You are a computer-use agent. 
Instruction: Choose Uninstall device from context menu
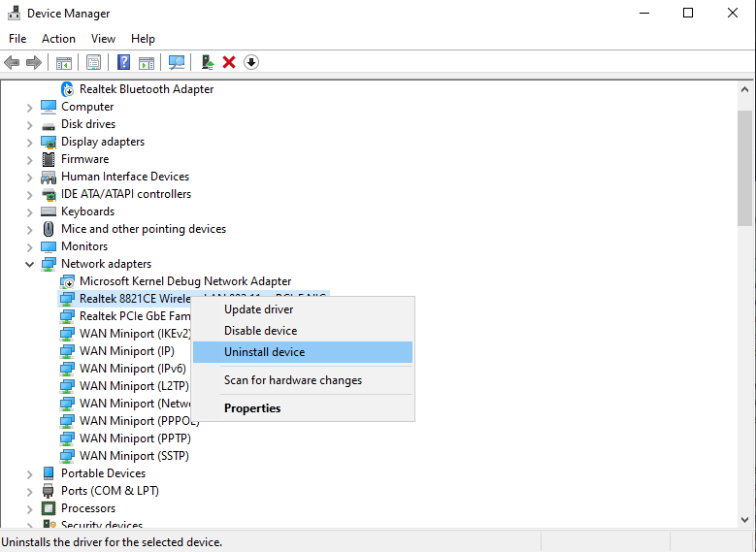(264, 352)
